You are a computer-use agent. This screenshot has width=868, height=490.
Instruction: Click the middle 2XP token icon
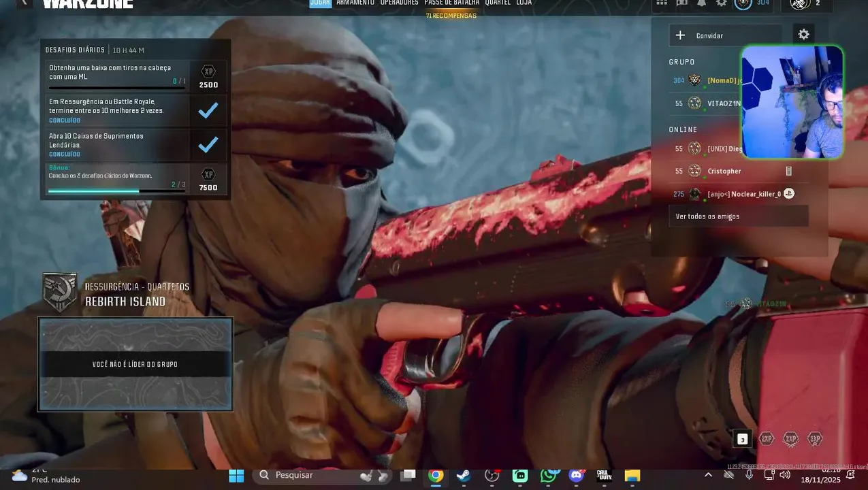click(790, 439)
